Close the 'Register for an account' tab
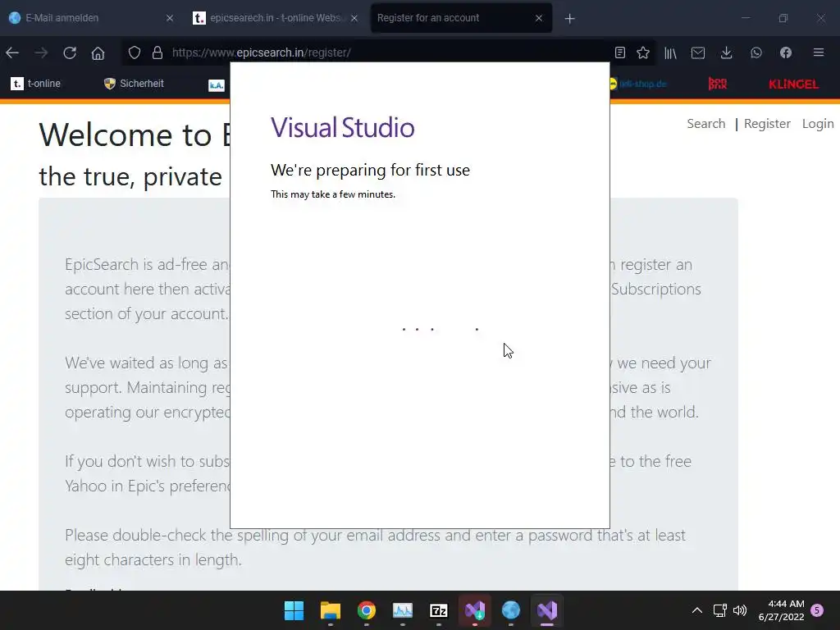840x630 pixels. point(539,18)
